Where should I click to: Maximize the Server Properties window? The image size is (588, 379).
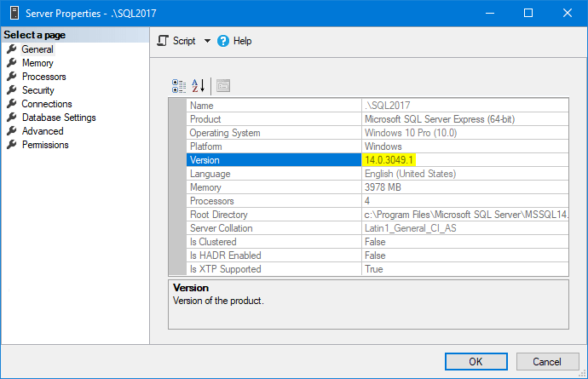(x=528, y=13)
